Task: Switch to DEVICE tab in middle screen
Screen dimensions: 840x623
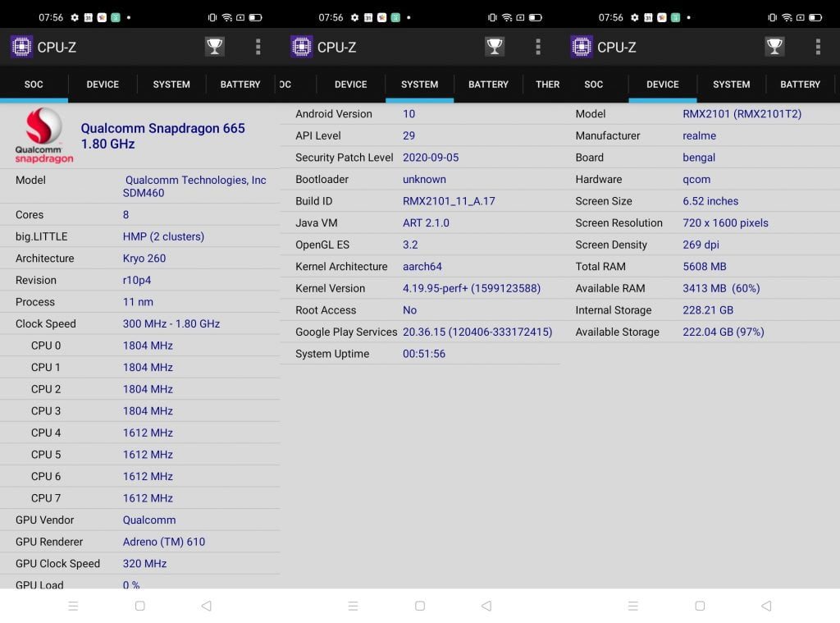Action: (351, 85)
